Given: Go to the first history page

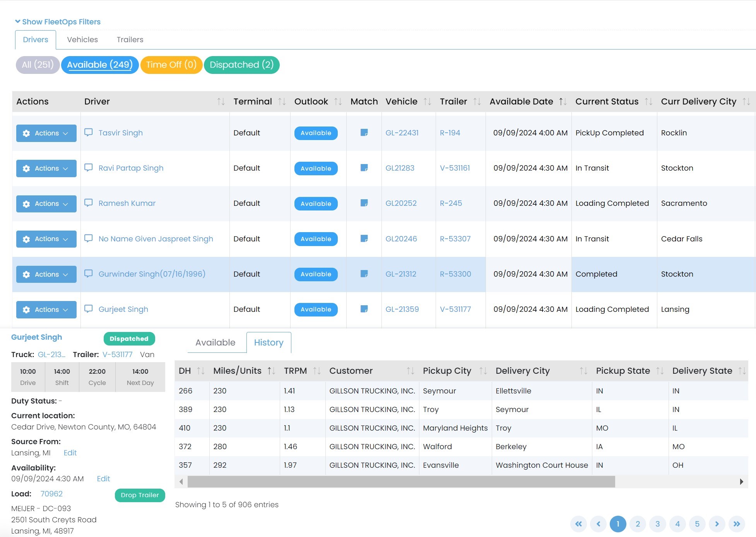Looking at the screenshot, I should (x=578, y=524).
